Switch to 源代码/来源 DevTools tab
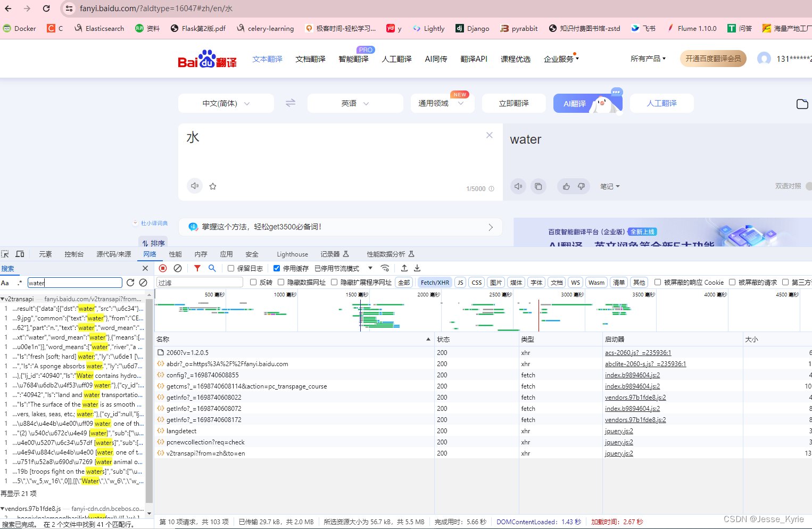 point(113,254)
